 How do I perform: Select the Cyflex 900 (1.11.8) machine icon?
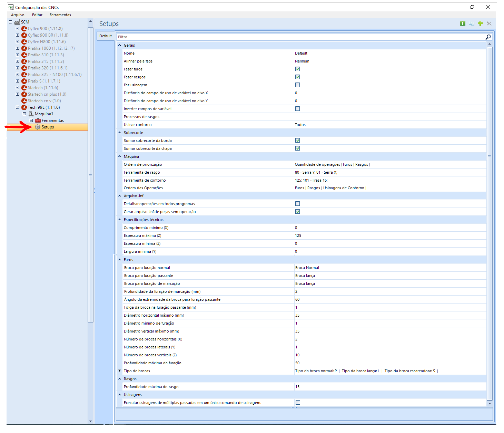(24, 29)
